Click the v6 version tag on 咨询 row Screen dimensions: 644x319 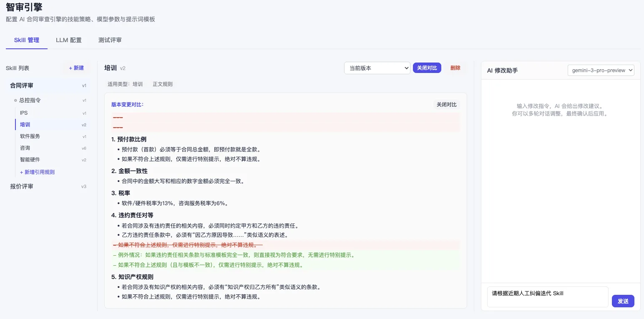84,148
